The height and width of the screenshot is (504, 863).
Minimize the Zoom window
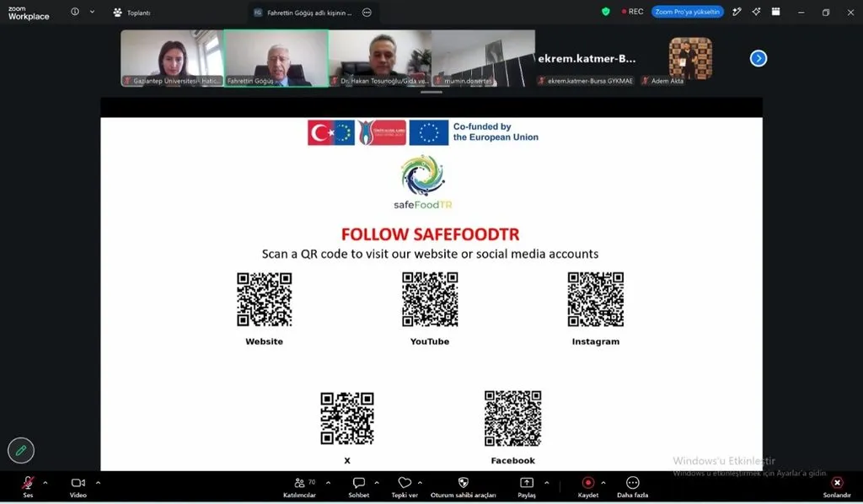[x=801, y=12]
